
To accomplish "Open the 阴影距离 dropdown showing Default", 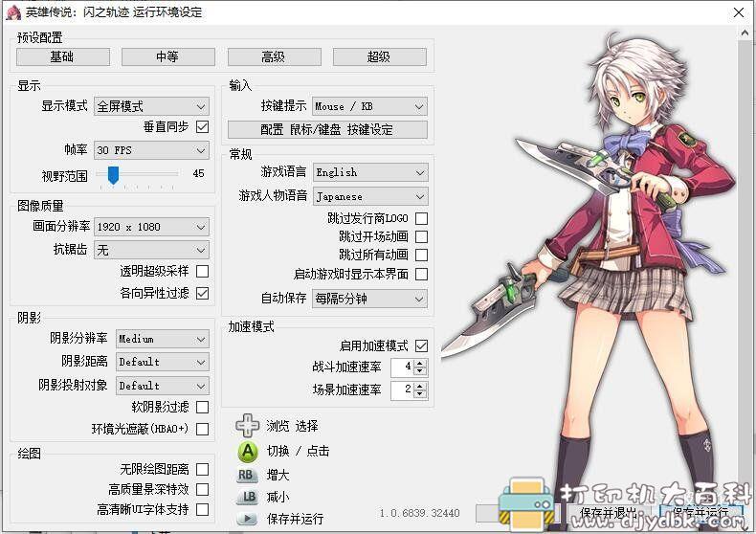I will (x=163, y=362).
